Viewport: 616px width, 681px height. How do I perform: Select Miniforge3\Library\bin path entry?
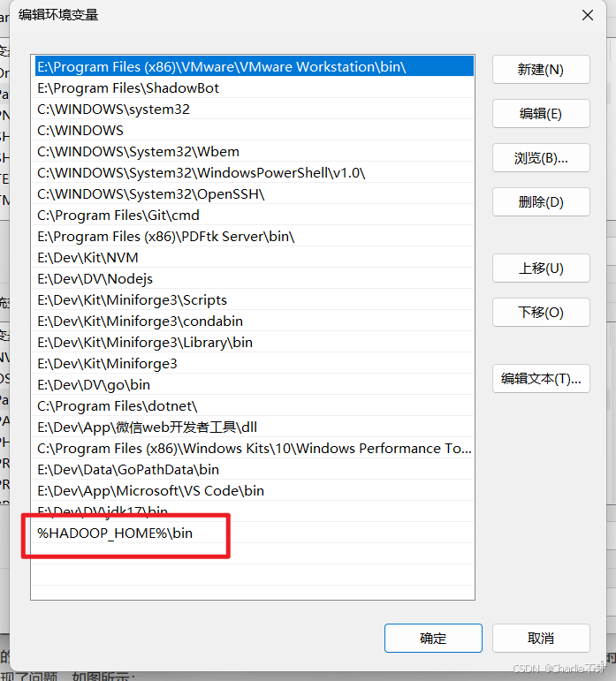pos(253,343)
